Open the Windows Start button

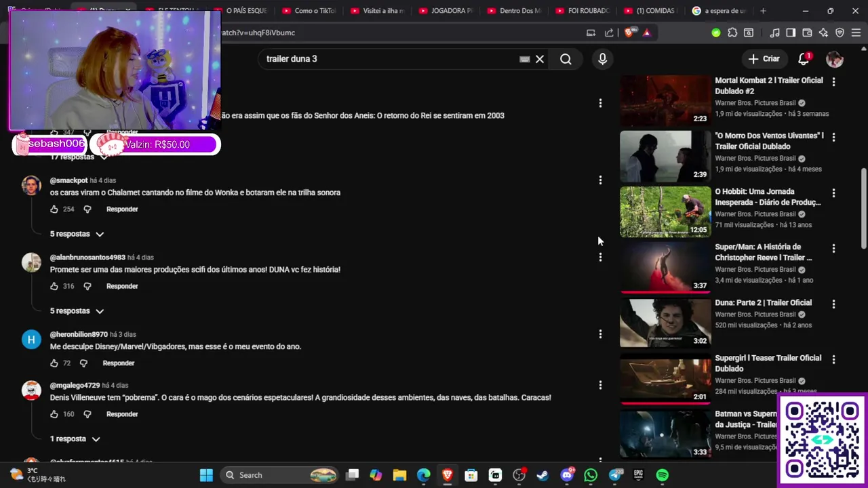pyautogui.click(x=206, y=475)
